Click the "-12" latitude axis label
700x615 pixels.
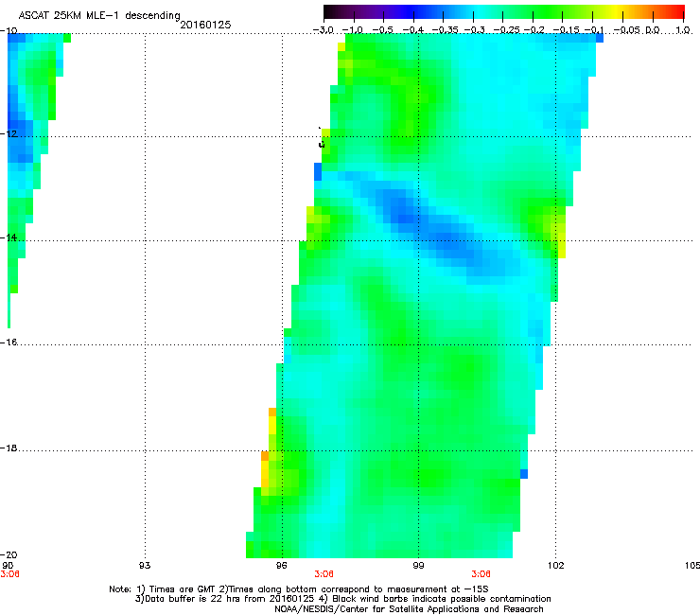(x=9, y=134)
